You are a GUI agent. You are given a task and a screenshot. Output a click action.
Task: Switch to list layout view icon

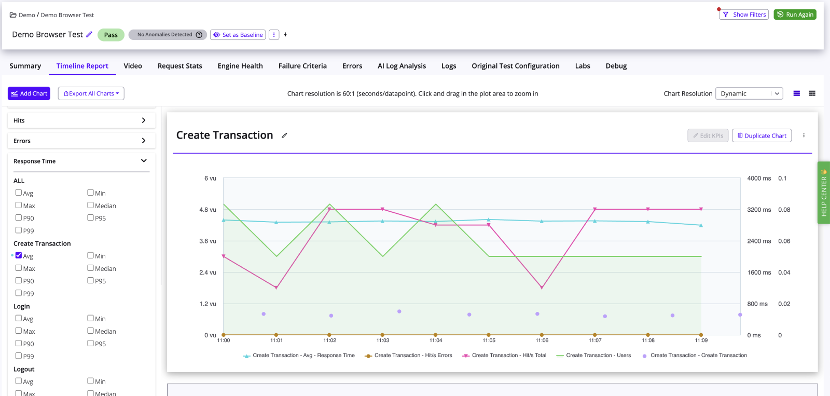point(797,94)
